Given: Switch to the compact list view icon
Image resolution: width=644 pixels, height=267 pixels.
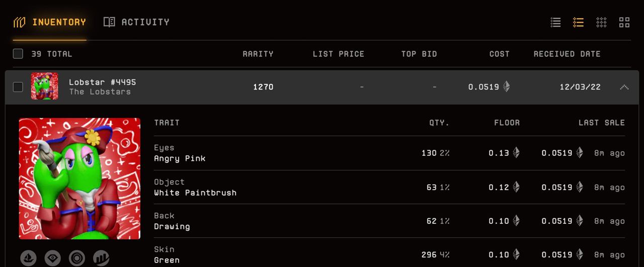Looking at the screenshot, I should pos(555,22).
